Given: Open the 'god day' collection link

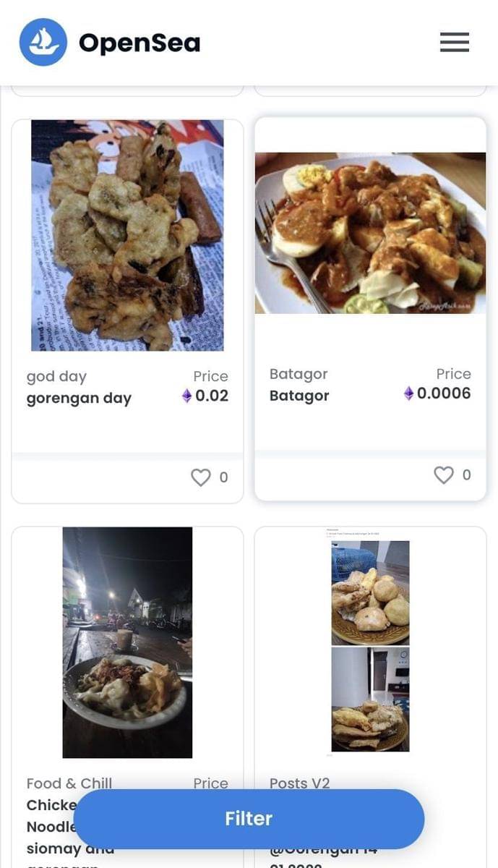Looking at the screenshot, I should click(x=56, y=377).
